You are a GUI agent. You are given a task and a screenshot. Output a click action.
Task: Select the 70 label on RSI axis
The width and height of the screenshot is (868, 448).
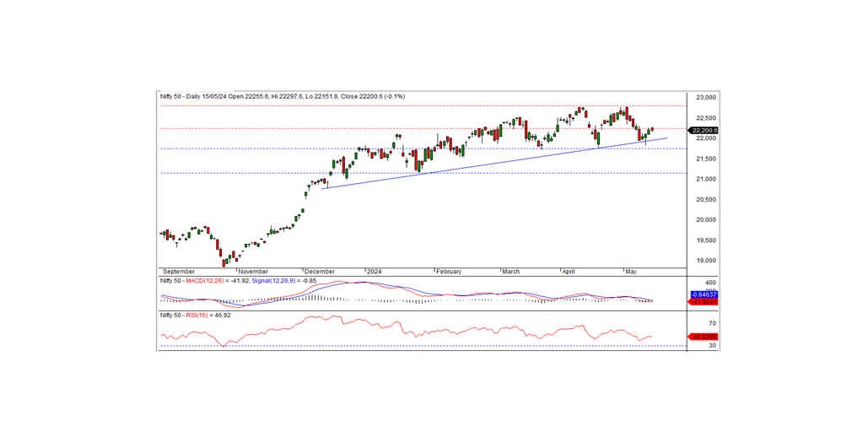point(713,323)
